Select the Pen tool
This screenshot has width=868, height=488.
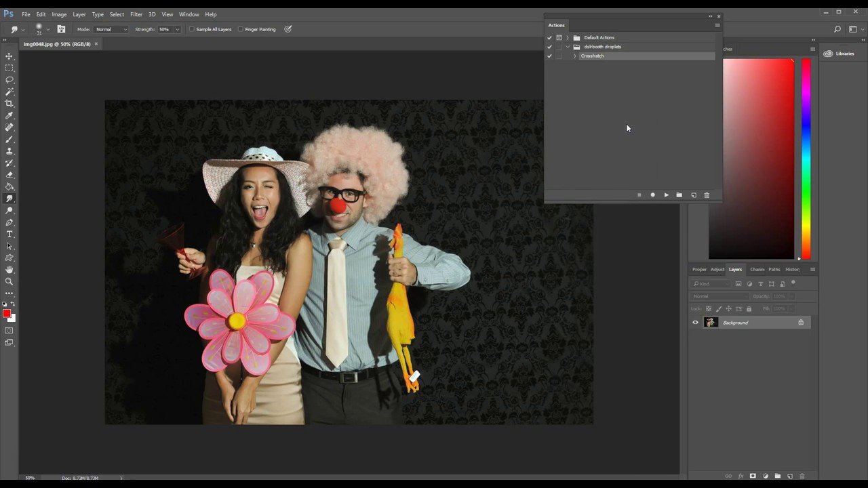(x=9, y=222)
